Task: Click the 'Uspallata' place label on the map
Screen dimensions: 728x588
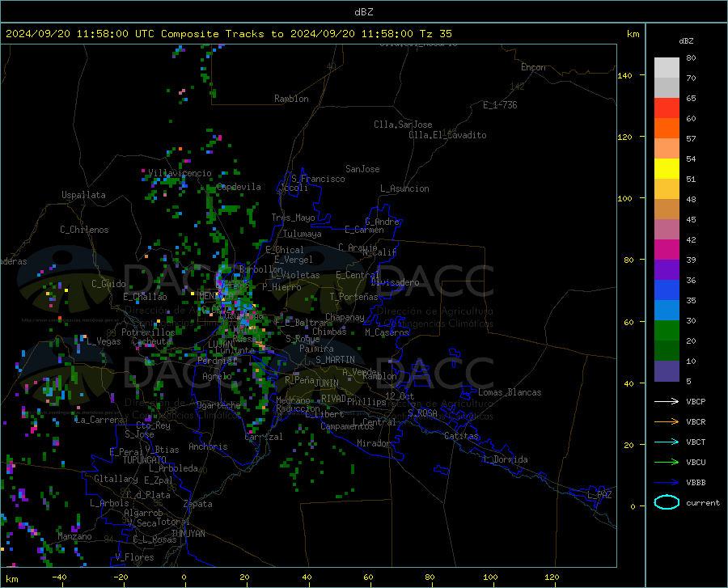Action: pos(83,195)
